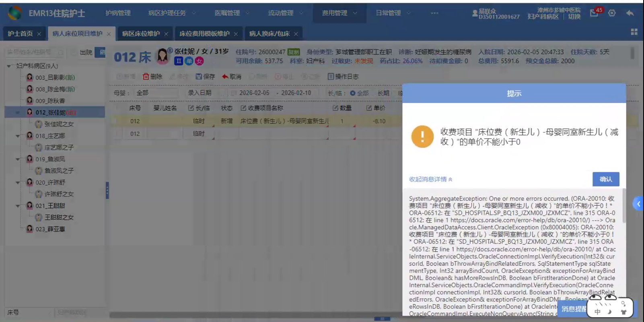Close the 床位费用模板维护 tab

[x=236, y=34]
